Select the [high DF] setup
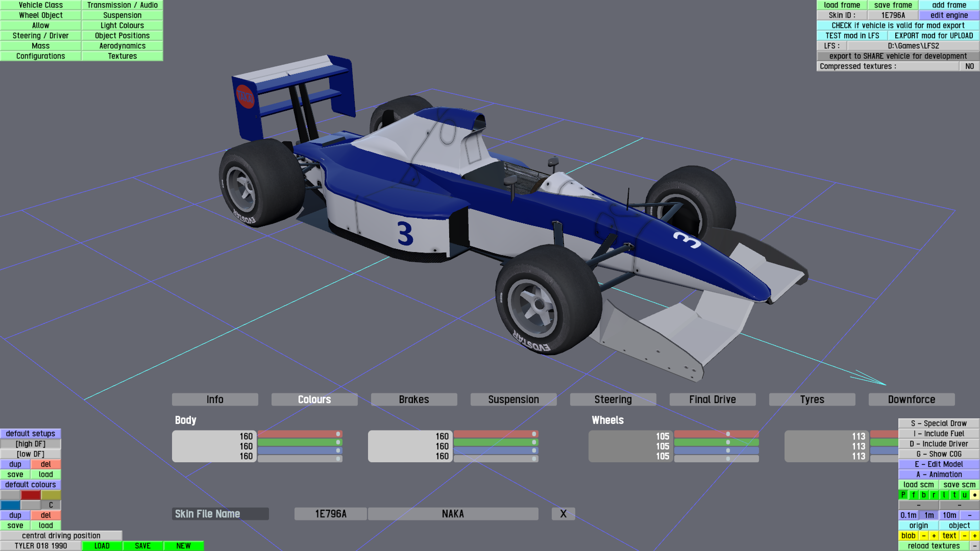The width and height of the screenshot is (980, 551). coord(31,444)
